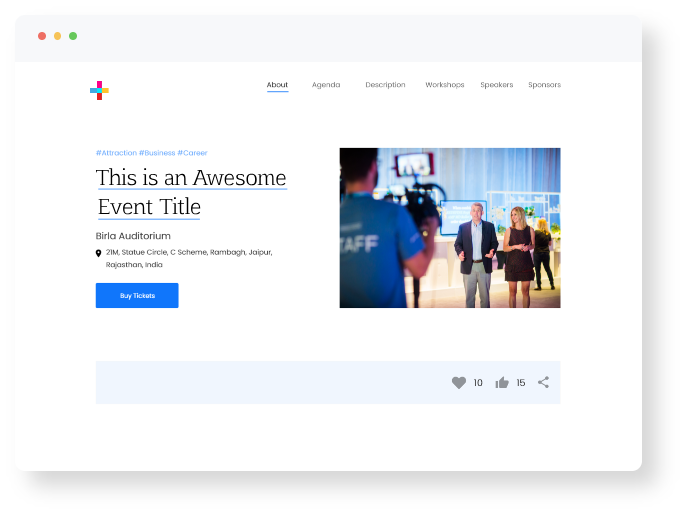The width and height of the screenshot is (687, 516).
Task: Click the like count of 15
Action: [520, 383]
